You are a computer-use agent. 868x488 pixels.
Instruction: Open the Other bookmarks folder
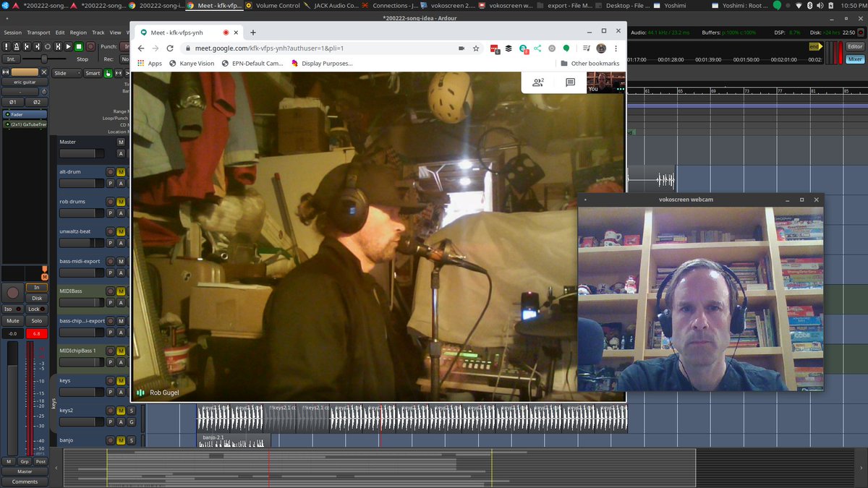[x=590, y=64]
